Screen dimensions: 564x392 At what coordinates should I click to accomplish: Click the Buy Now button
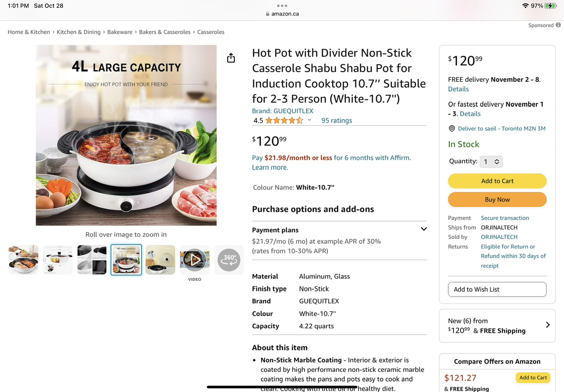497,200
